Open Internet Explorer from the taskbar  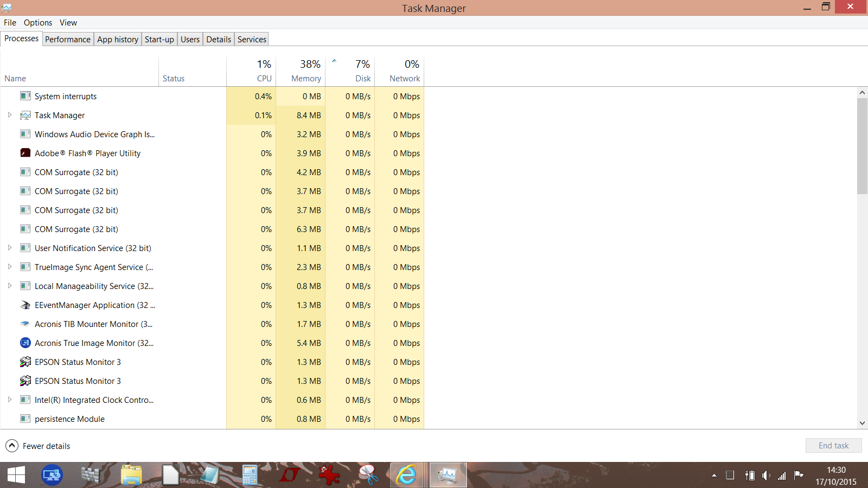tap(406, 475)
